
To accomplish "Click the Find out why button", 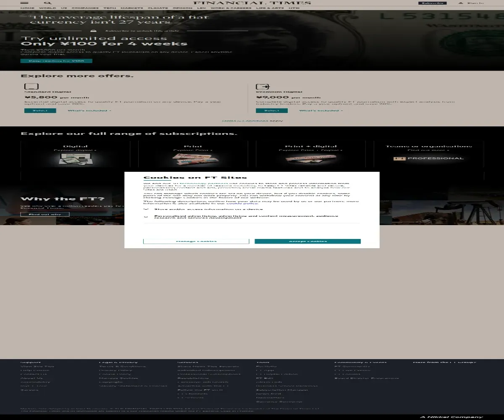I will [x=45, y=215].
